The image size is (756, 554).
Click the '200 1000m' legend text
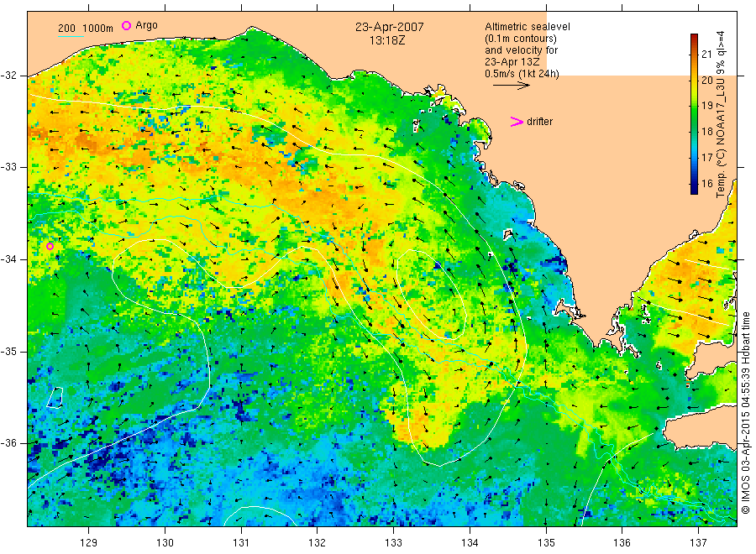[86, 29]
